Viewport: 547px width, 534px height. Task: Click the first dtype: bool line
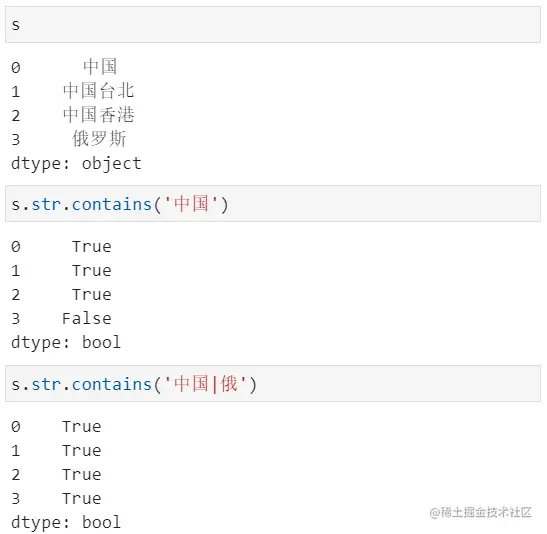(x=66, y=342)
